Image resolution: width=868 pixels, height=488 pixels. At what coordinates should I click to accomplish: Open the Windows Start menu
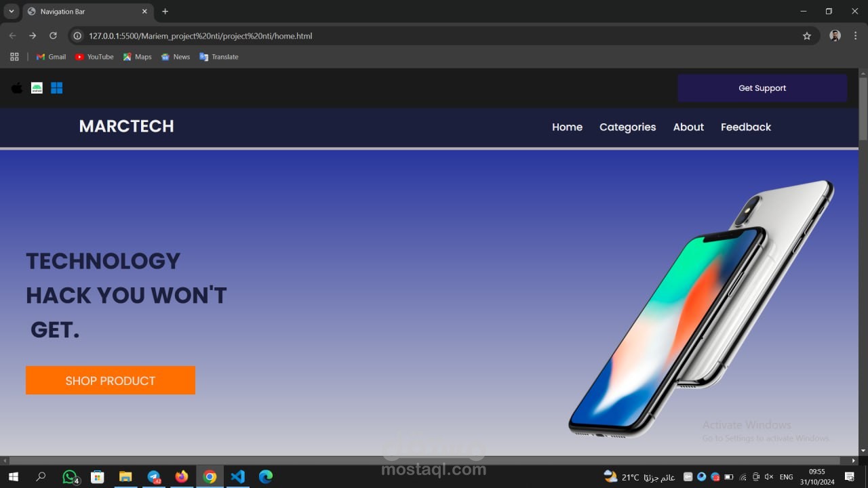(13, 476)
